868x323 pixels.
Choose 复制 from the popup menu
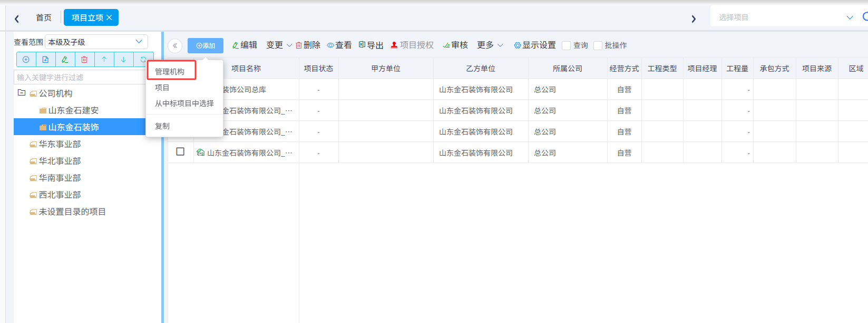coord(162,126)
